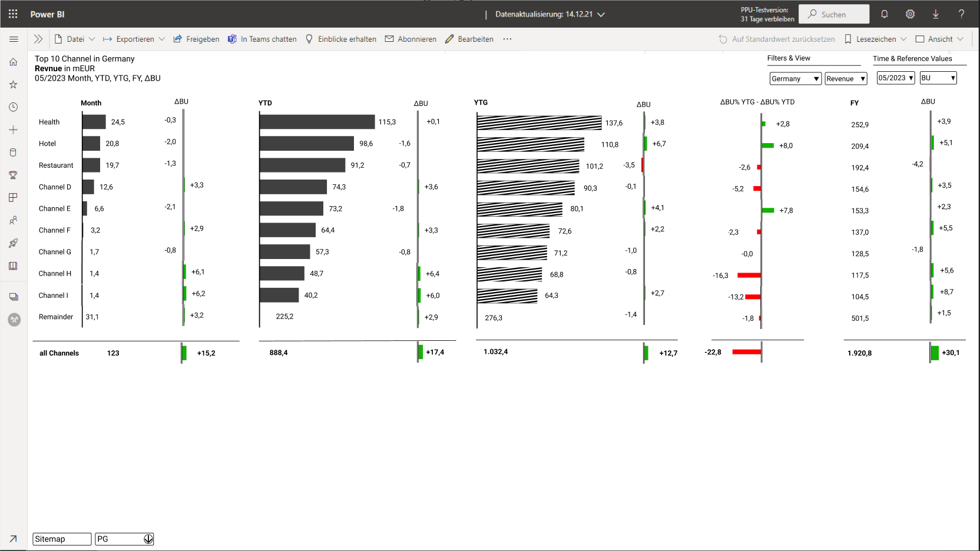The width and height of the screenshot is (980, 551).
Task: Open the Revenue measure dropdown
Action: tap(846, 78)
